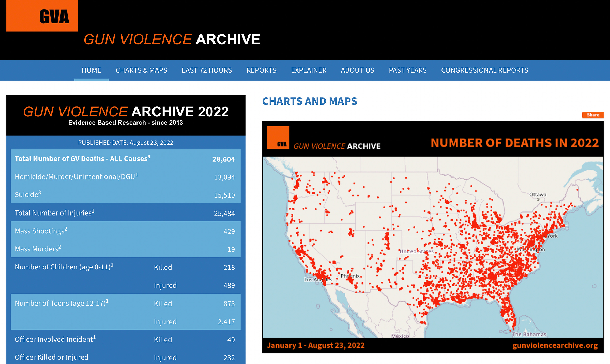Viewport: 610px width, 364px height.
Task: Click the 873 teens killed value
Action: pyautogui.click(x=229, y=304)
